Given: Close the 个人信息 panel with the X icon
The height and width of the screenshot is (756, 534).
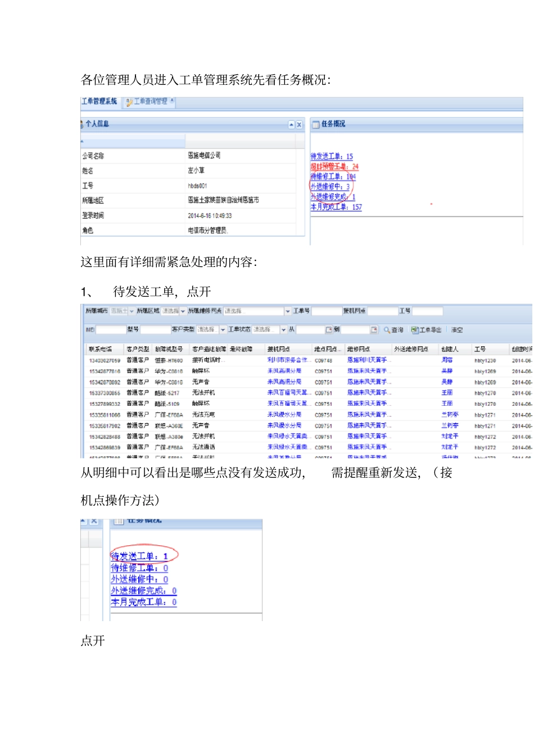Looking at the screenshot, I should (x=299, y=125).
